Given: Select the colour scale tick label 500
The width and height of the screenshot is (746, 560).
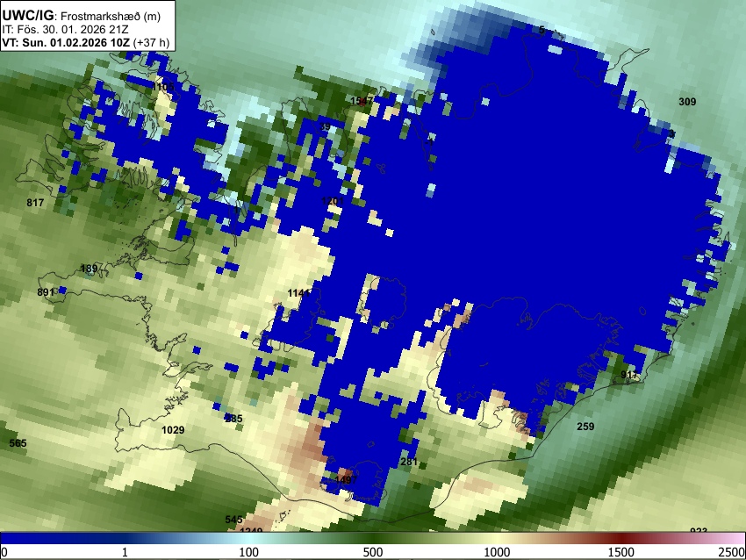Looking at the screenshot, I should [x=373, y=552].
